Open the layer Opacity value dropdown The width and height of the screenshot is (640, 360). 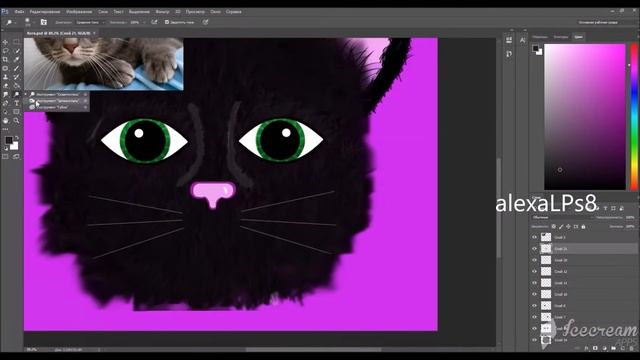pos(630,218)
